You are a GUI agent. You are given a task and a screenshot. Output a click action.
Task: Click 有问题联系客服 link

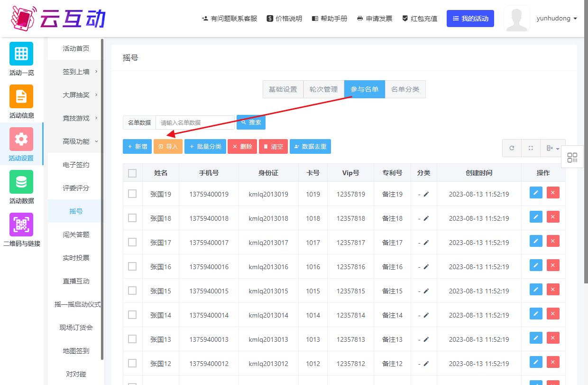(x=230, y=19)
